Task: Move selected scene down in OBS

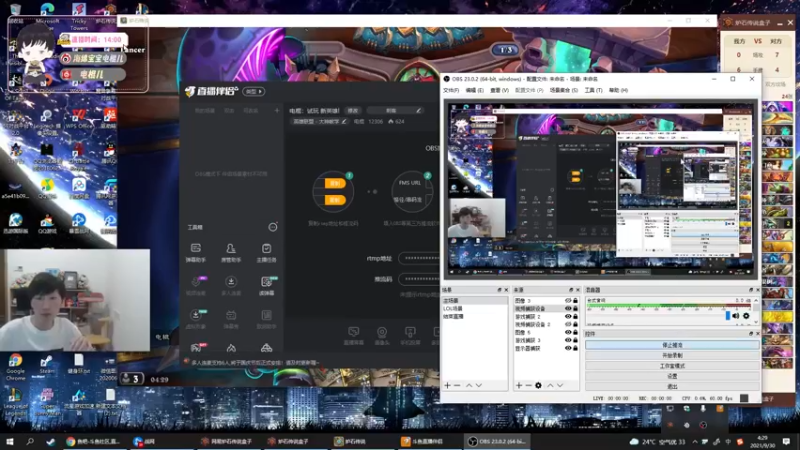Action: coord(479,385)
